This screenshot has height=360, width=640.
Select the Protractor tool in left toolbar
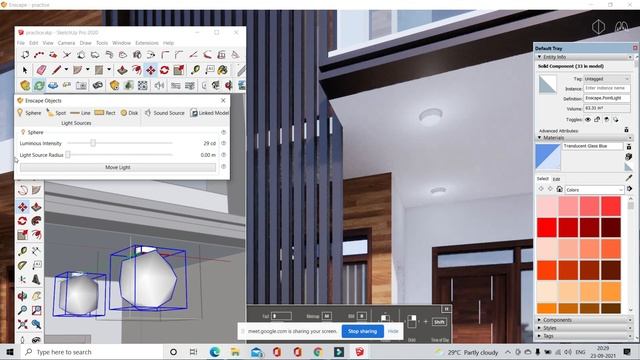[x=22, y=266]
